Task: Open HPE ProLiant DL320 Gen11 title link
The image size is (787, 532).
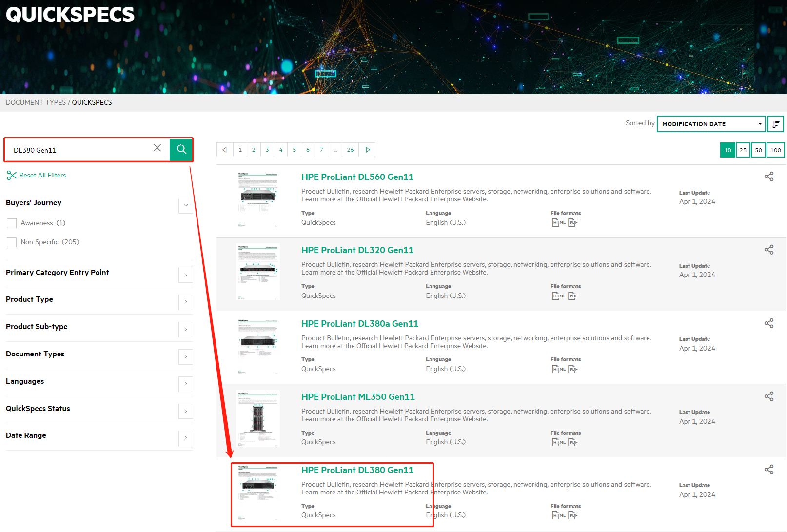Action: pos(357,250)
